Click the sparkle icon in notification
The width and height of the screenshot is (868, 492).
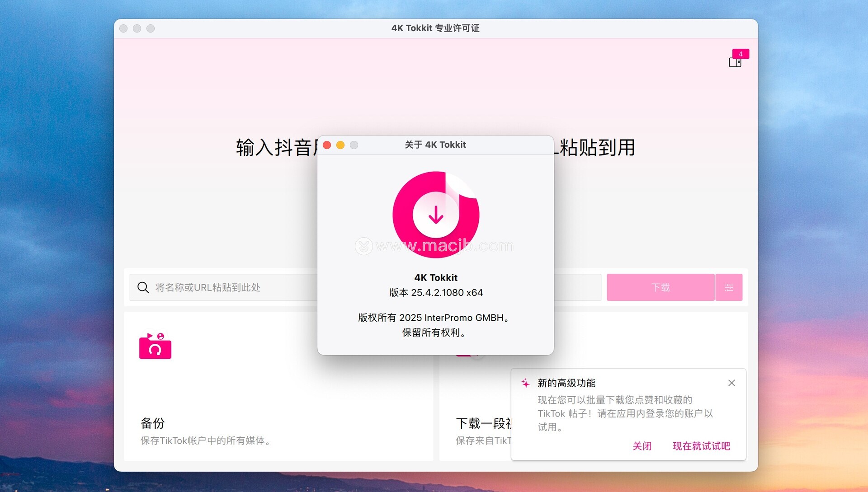pyautogui.click(x=525, y=383)
